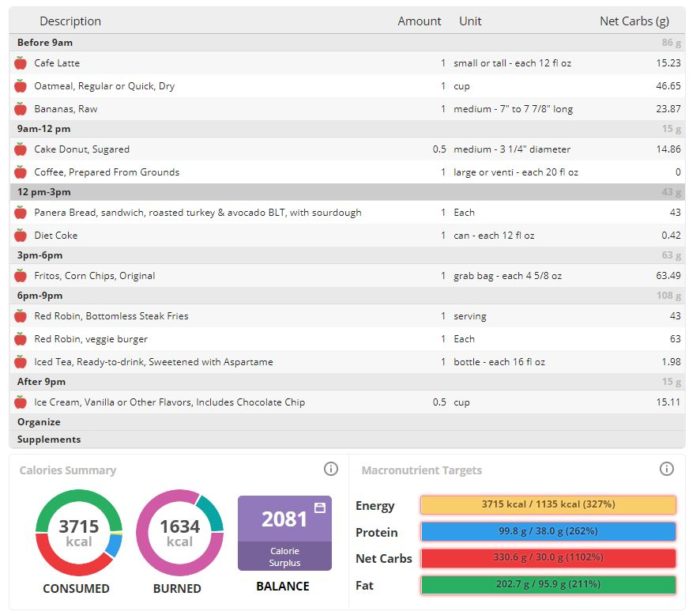Click the blue Protein target bar
Image resolution: width=700 pixels, height=615 pixels.
[x=548, y=532]
